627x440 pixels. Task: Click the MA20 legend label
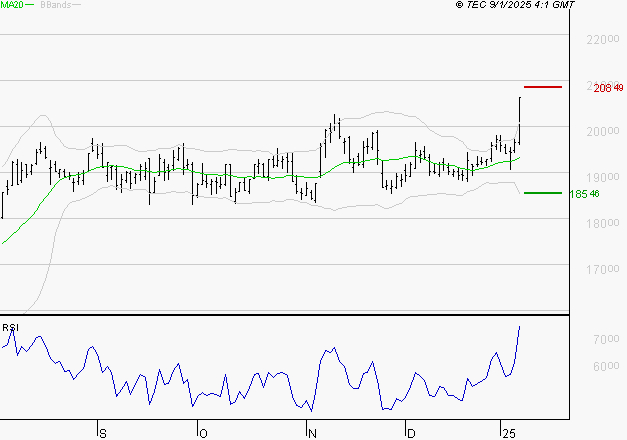[x=12, y=5]
